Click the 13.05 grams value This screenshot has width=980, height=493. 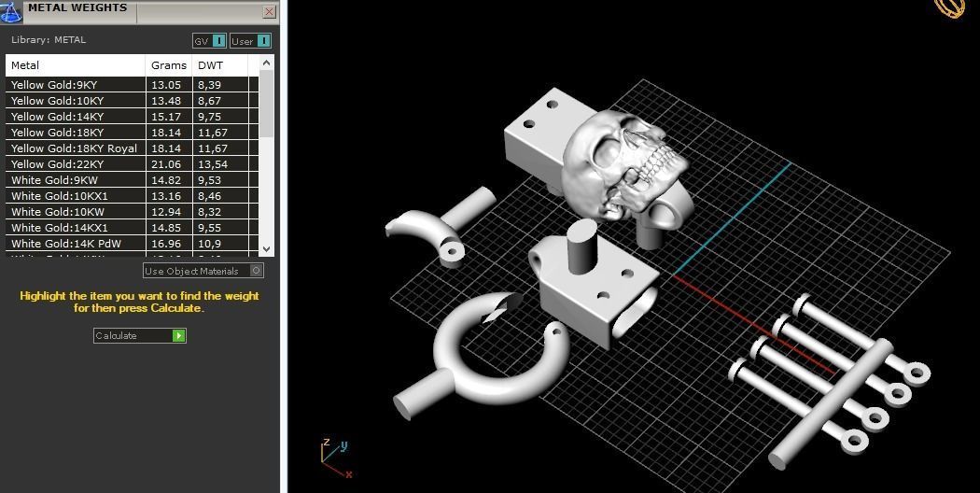pyautogui.click(x=165, y=85)
